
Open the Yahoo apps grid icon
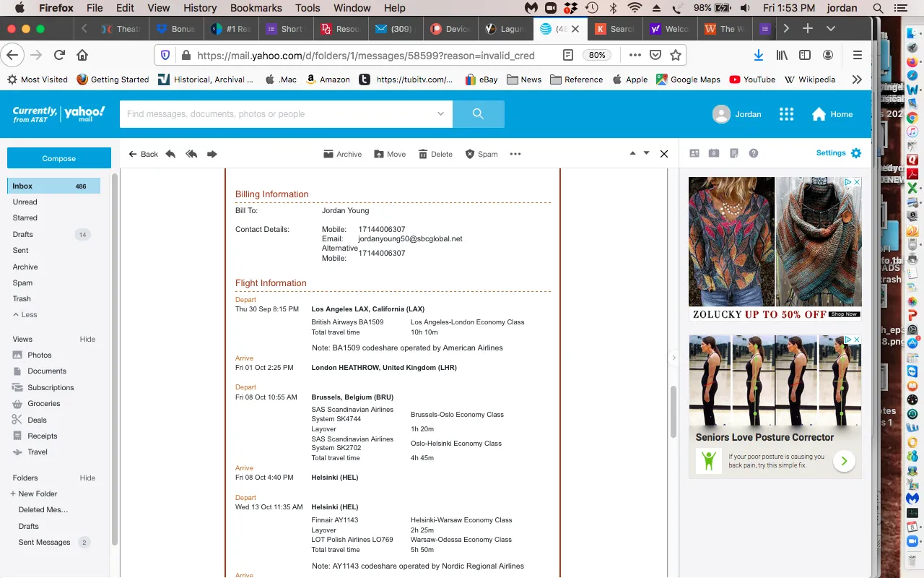[786, 114]
